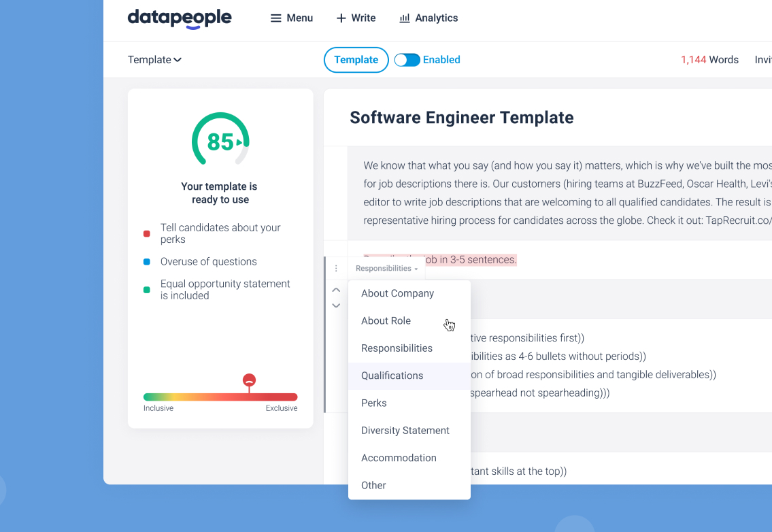The image size is (772, 532).
Task: Open the 1,144 Words count
Action: point(709,60)
